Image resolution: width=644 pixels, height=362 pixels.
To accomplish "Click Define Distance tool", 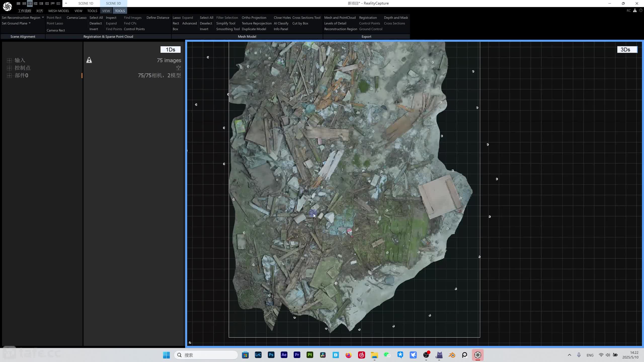I will pyautogui.click(x=158, y=18).
